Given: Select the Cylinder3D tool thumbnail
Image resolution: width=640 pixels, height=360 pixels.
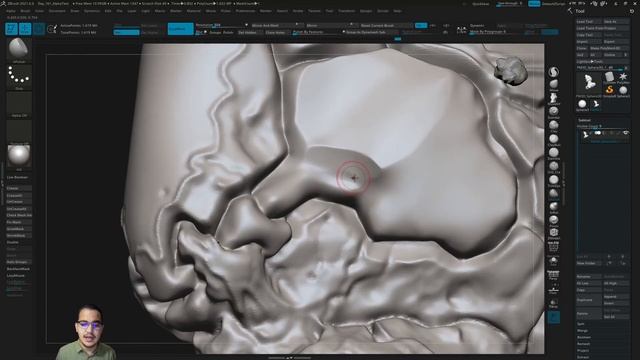Looking at the screenshot, I should point(609,78).
